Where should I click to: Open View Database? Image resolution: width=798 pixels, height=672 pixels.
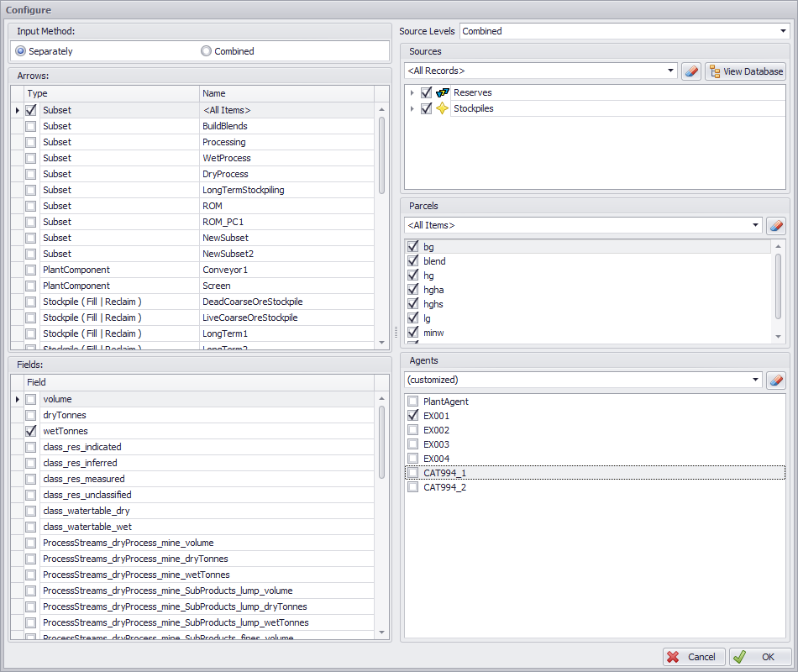coord(745,71)
